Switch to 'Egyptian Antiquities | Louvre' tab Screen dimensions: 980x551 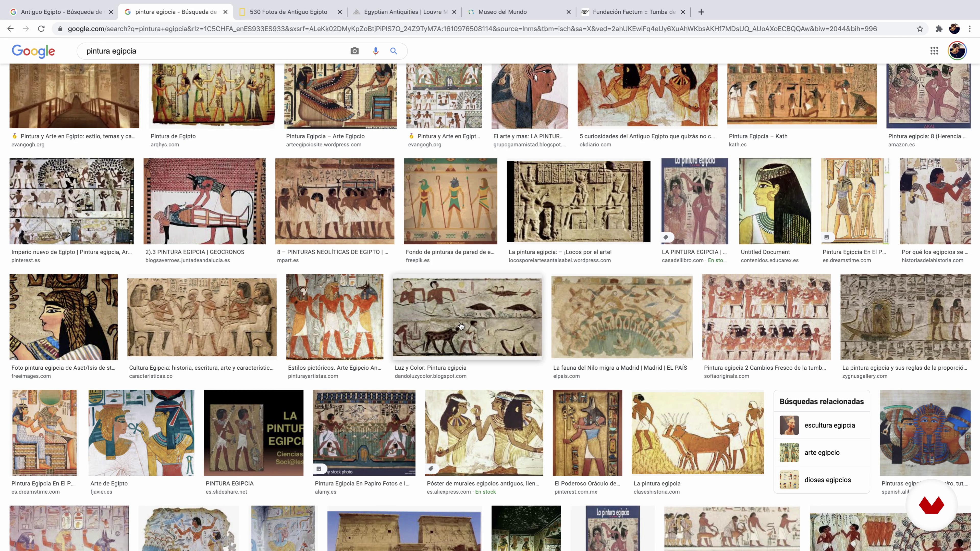(x=405, y=12)
